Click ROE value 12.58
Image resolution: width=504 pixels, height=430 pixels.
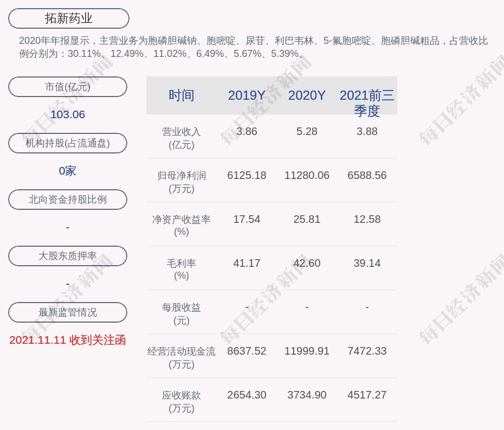click(x=367, y=220)
